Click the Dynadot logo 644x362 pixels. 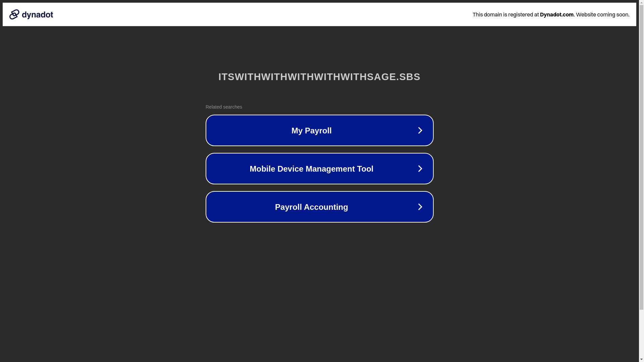(x=31, y=14)
